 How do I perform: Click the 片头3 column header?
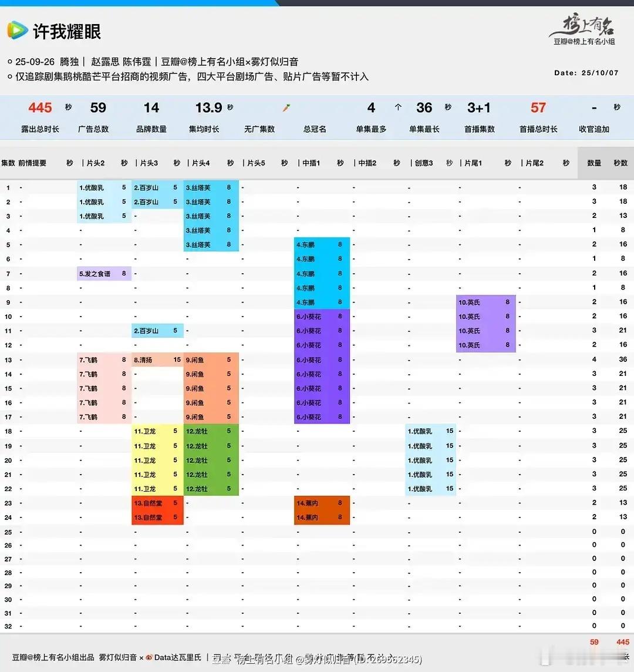(149, 163)
